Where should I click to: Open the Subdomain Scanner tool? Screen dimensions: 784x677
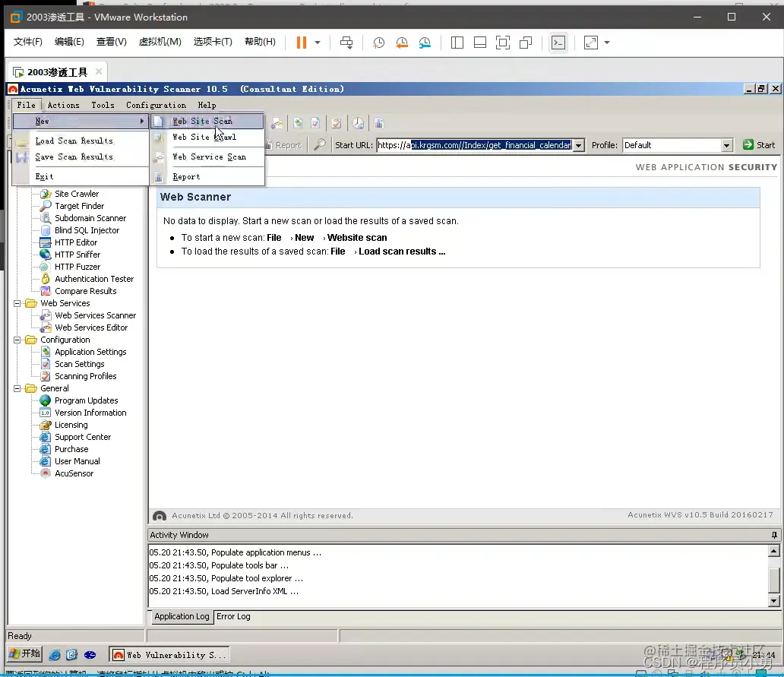click(x=90, y=218)
